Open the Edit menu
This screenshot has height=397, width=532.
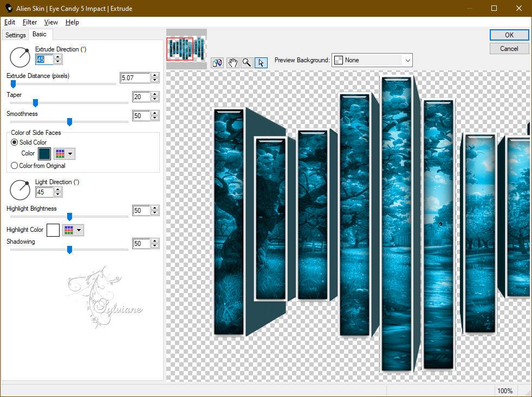point(10,22)
